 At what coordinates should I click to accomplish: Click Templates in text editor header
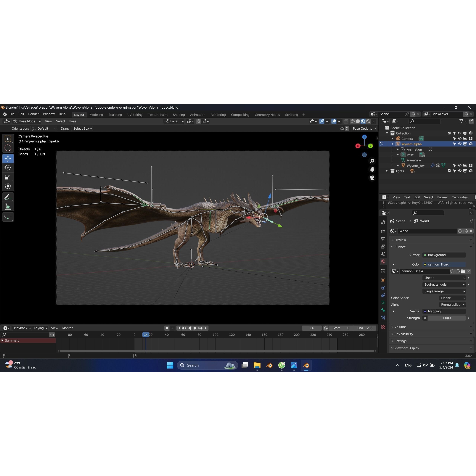click(x=459, y=197)
